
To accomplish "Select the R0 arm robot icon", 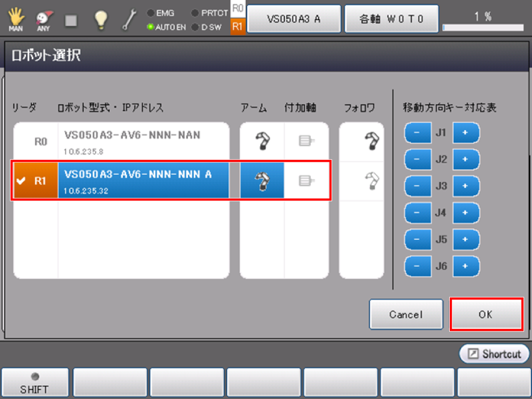I will (x=262, y=141).
